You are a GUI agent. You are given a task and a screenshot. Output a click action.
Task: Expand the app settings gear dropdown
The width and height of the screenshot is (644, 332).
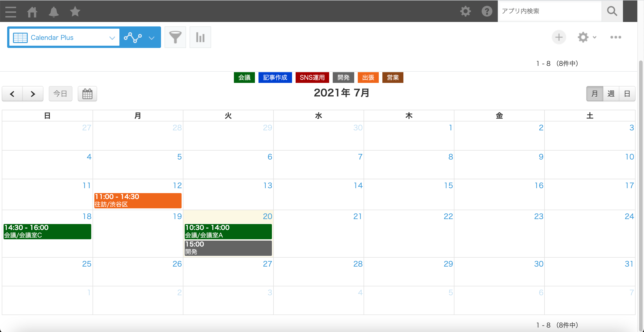click(x=587, y=37)
